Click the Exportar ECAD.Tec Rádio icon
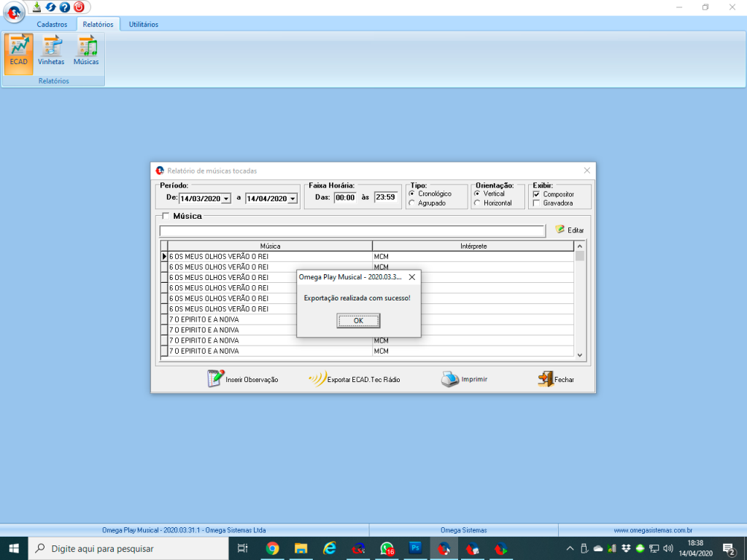 point(317,379)
